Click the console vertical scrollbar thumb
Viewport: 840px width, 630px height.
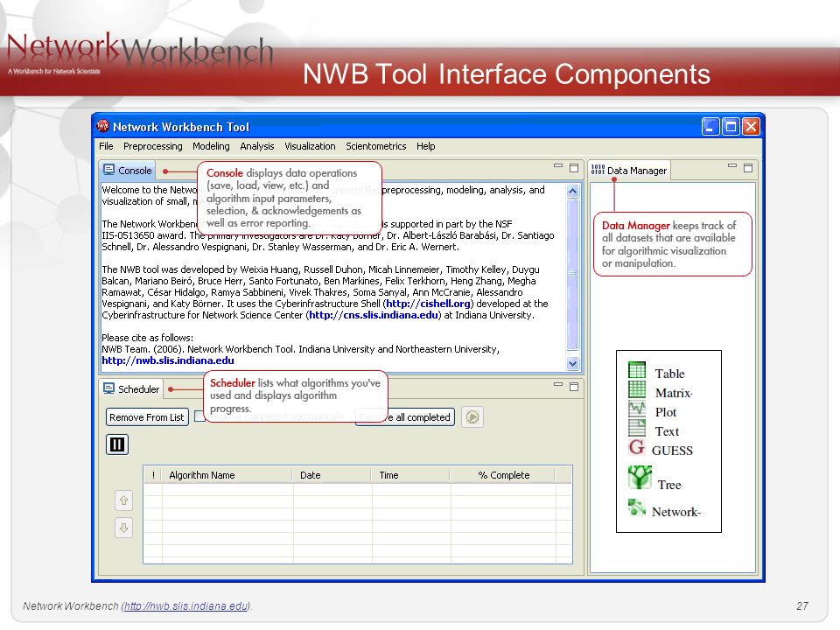[572, 274]
